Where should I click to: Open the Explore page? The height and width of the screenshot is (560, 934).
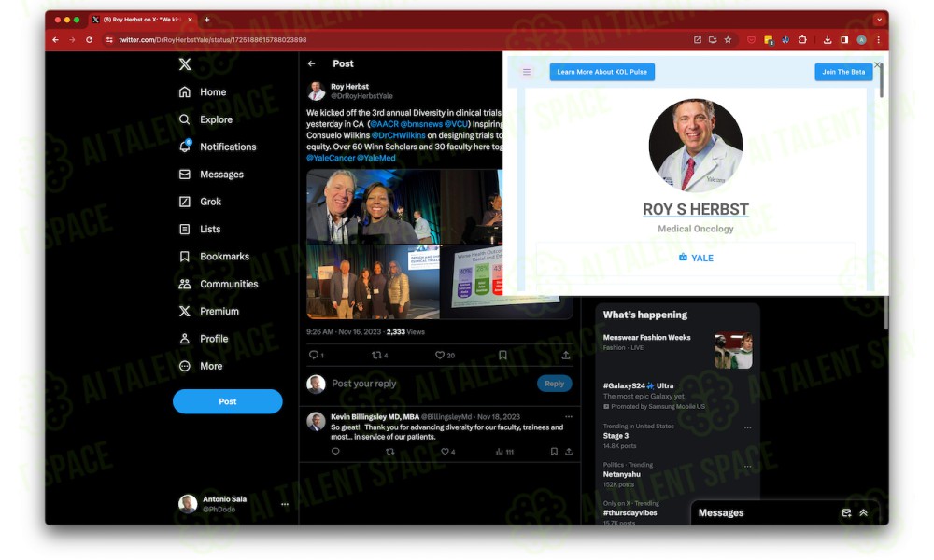pos(205,119)
